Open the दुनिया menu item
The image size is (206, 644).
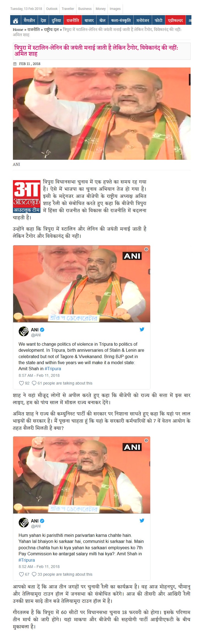(56, 20)
